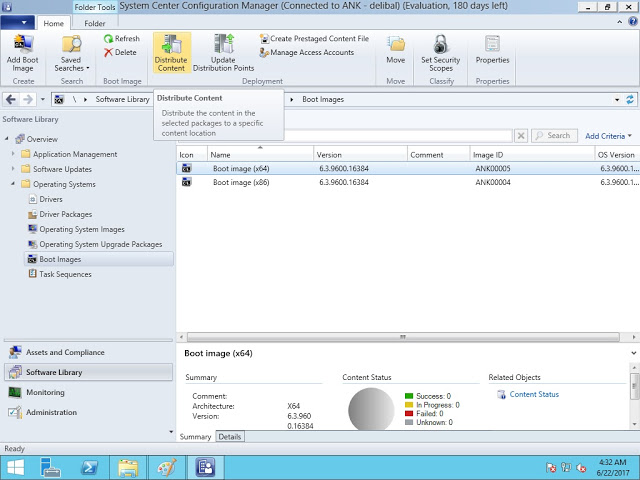The image size is (640, 480).
Task: Switch to the Folder ribbon tab
Action: [94, 23]
